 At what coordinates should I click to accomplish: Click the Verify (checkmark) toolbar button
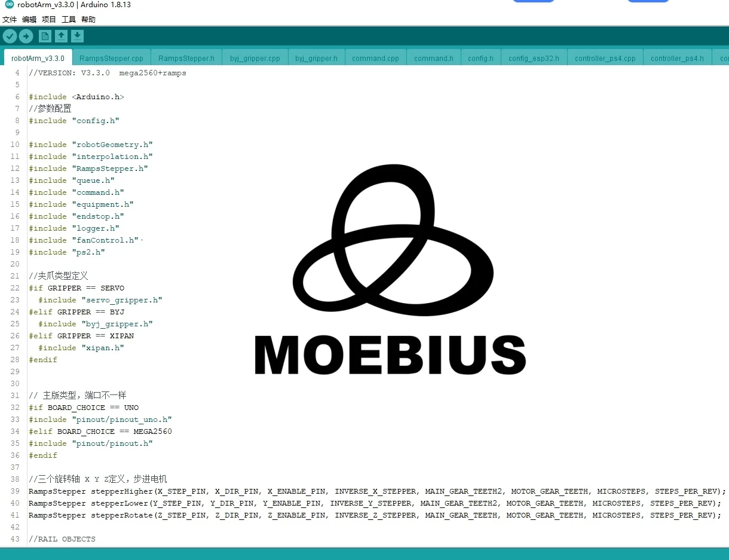(x=10, y=36)
